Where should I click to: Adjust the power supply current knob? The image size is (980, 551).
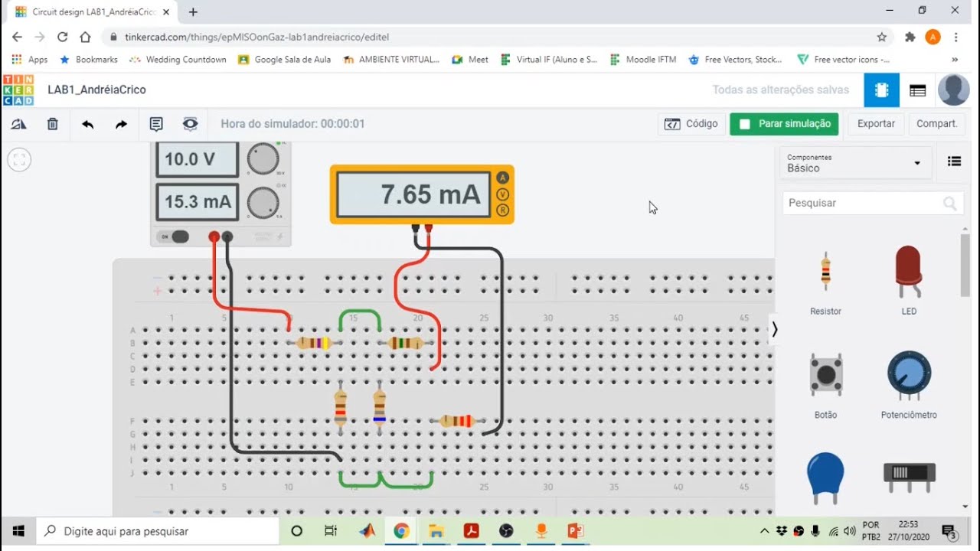click(x=263, y=202)
